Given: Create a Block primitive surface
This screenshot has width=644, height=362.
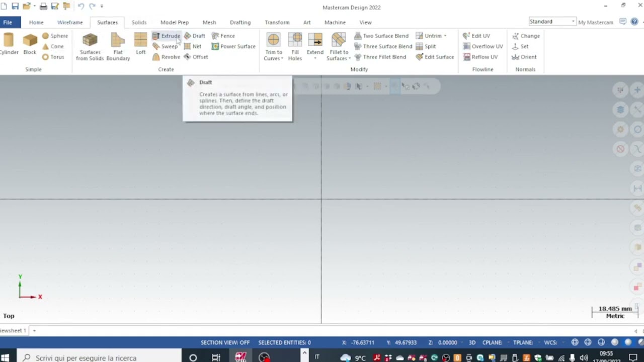Looking at the screenshot, I should pos(30,44).
